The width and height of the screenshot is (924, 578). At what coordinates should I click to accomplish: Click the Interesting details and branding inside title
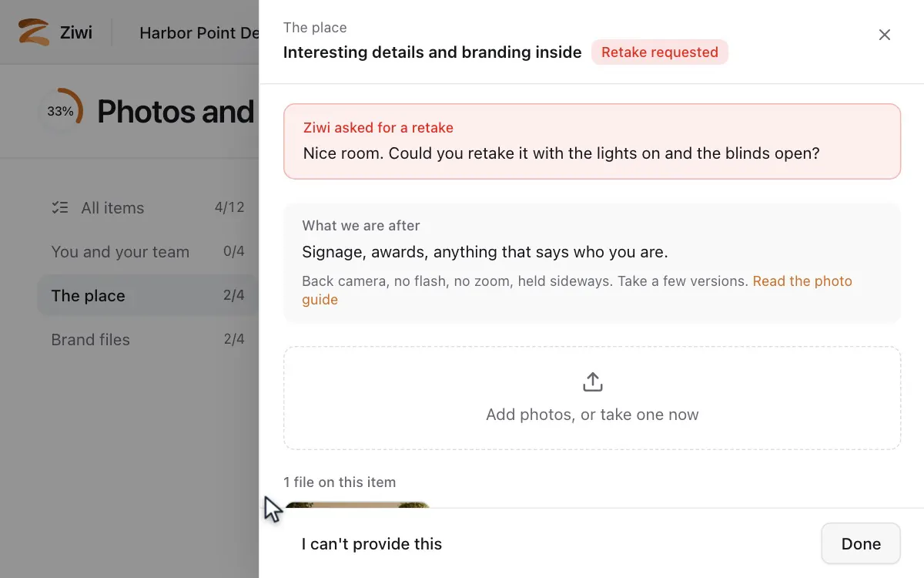pos(433,52)
